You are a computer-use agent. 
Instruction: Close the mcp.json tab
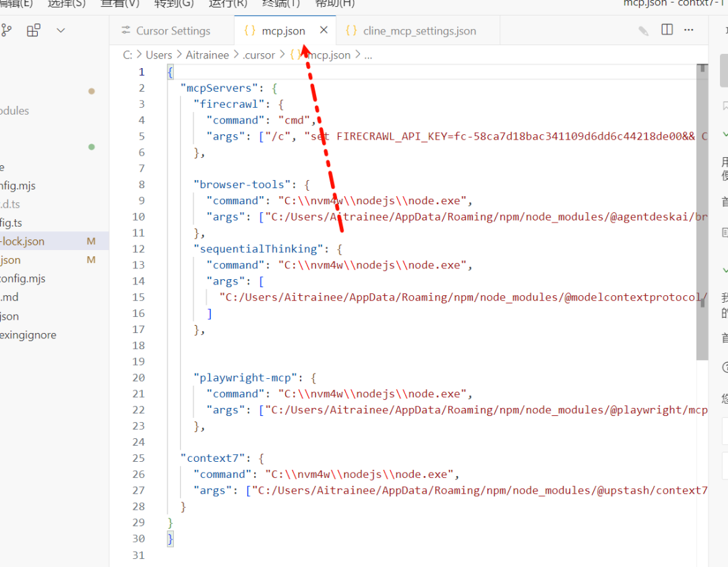click(324, 30)
